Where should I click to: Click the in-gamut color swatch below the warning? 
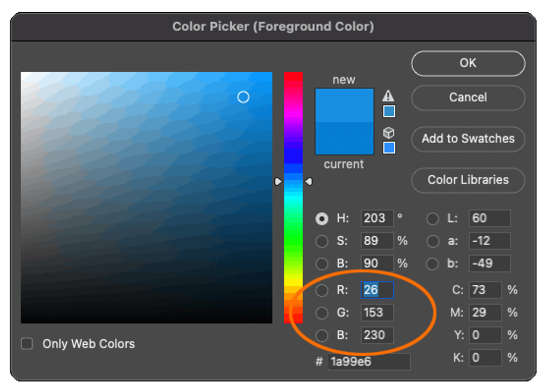click(x=389, y=112)
